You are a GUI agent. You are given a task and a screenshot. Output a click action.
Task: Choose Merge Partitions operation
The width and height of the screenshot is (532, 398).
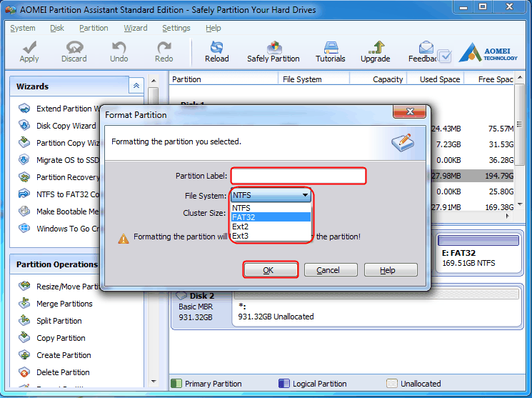55,304
